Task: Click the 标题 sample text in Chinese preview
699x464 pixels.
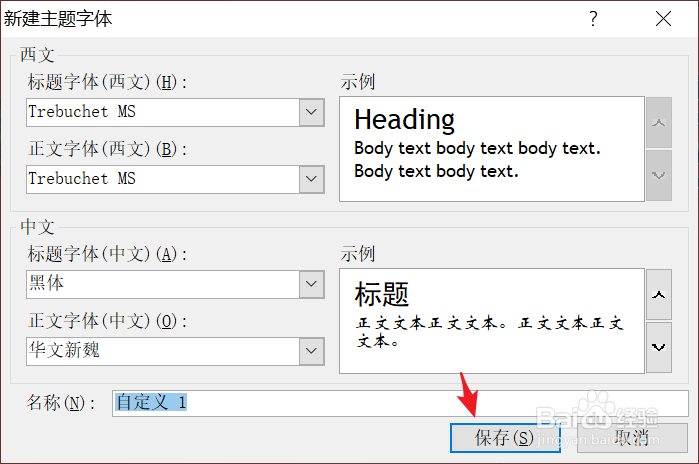Action: (382, 295)
